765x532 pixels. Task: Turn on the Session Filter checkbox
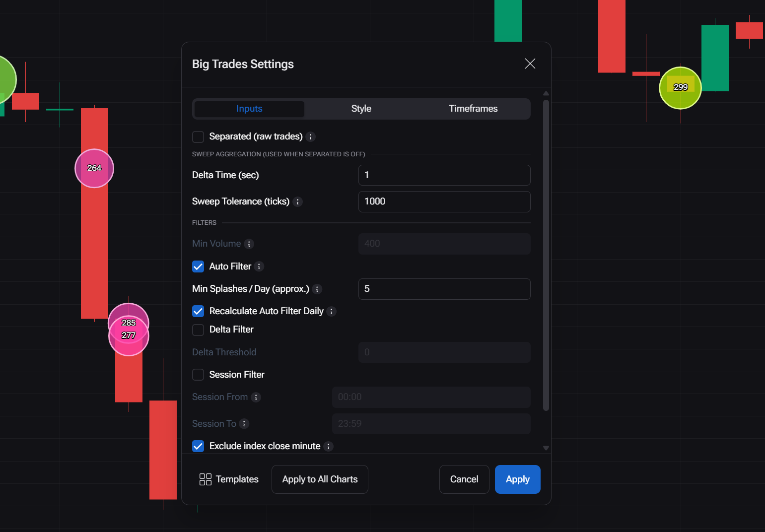coord(198,375)
